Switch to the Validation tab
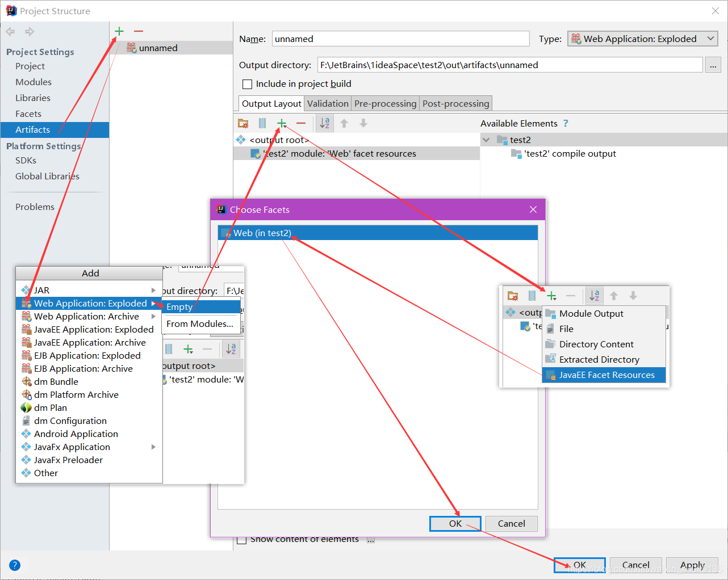Viewport: 728px width, 580px height. 328,103
